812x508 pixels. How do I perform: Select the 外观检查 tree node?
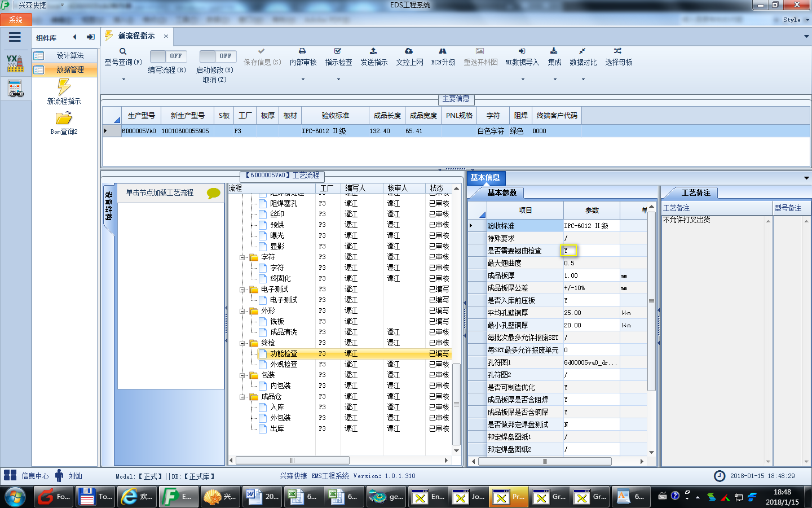click(284, 365)
